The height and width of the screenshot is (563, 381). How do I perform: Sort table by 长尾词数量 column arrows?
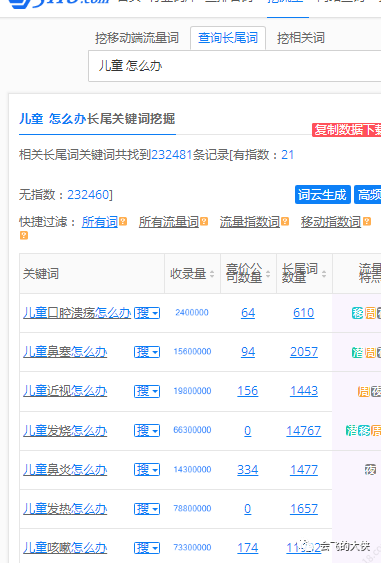(x=324, y=274)
